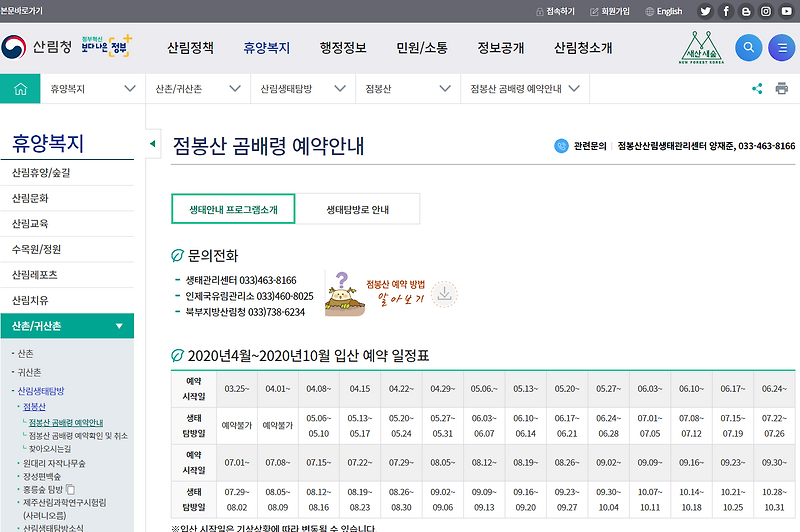Open 점봉산 곰배령 예약안내 sidebar link

[x=66, y=422]
